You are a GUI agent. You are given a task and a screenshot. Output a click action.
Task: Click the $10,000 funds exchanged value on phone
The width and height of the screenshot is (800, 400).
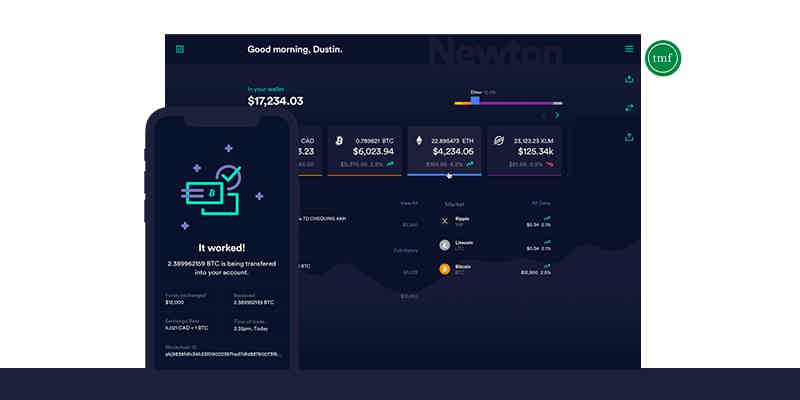[174, 303]
